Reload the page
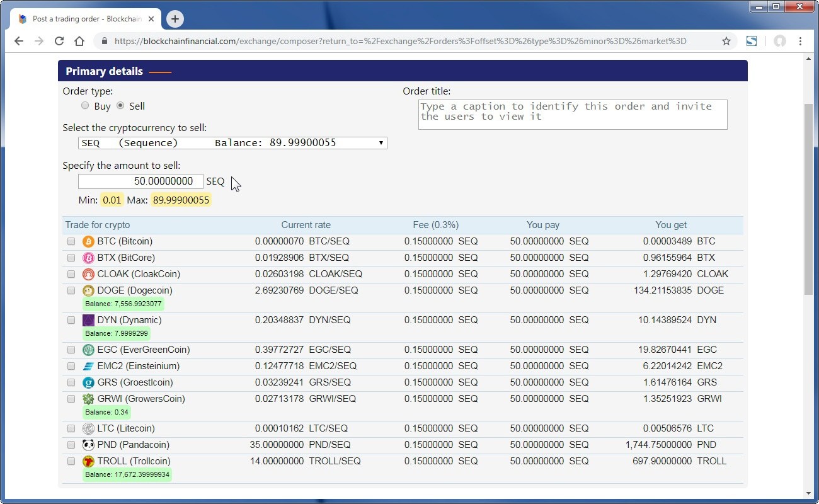Image resolution: width=819 pixels, height=504 pixels. 59,41
